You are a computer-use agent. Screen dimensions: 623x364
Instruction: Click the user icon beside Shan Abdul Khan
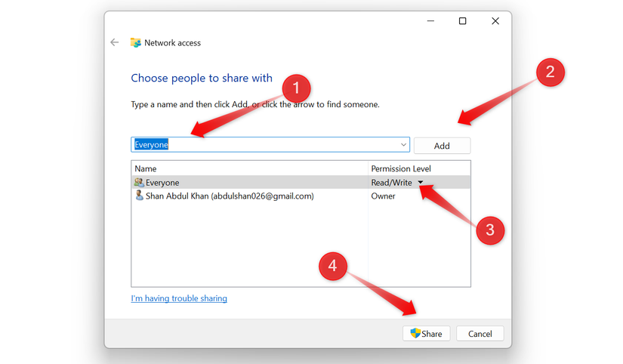click(x=139, y=196)
